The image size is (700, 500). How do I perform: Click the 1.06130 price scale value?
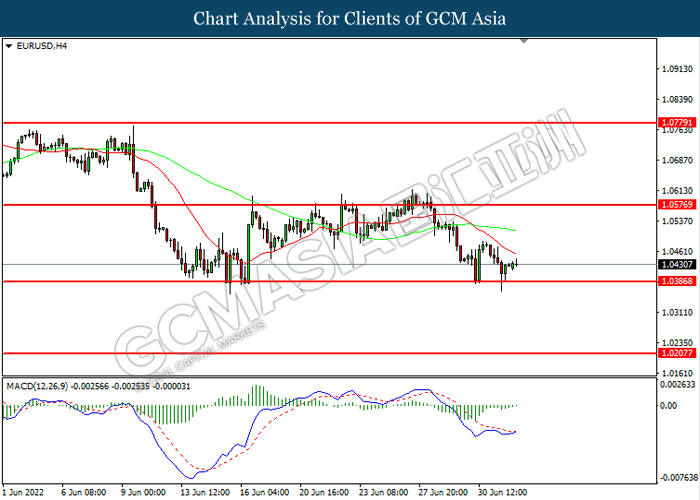pos(677,191)
